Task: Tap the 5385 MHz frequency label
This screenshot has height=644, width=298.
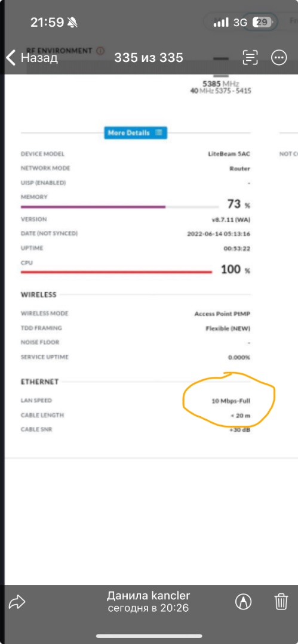Action: [220, 83]
